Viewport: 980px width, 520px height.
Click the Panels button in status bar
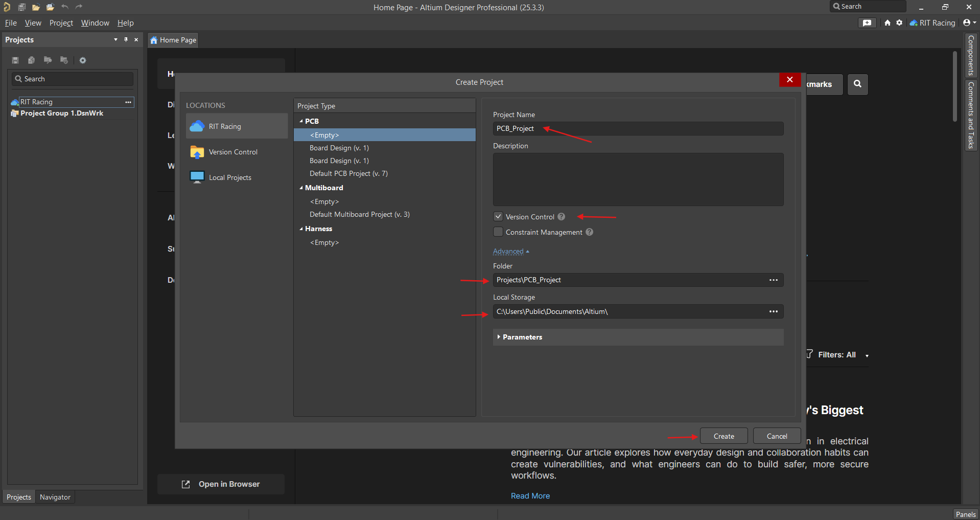(966, 514)
